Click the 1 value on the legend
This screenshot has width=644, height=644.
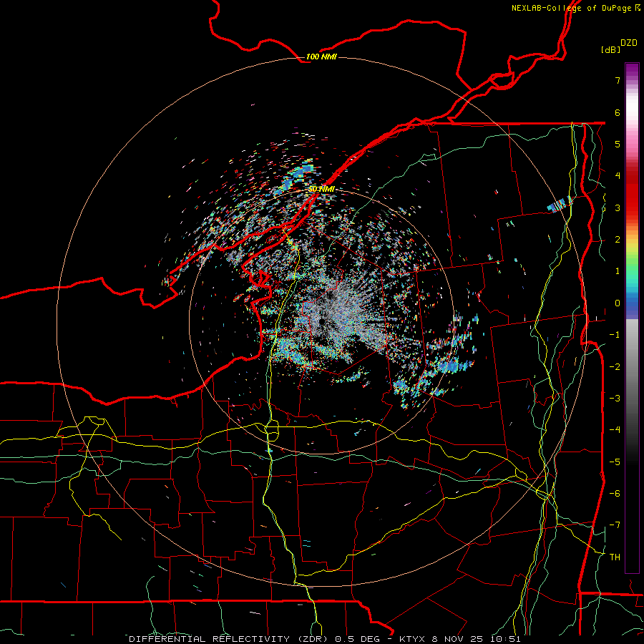click(x=618, y=271)
